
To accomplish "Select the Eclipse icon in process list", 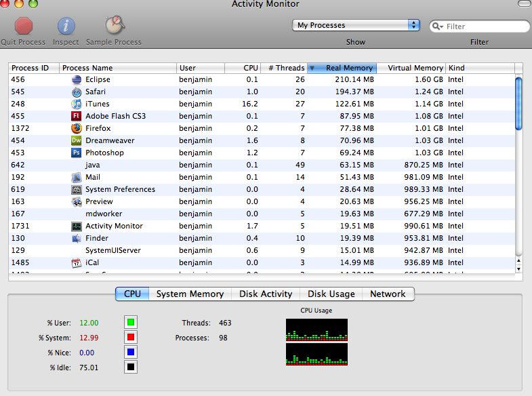I will point(77,79).
